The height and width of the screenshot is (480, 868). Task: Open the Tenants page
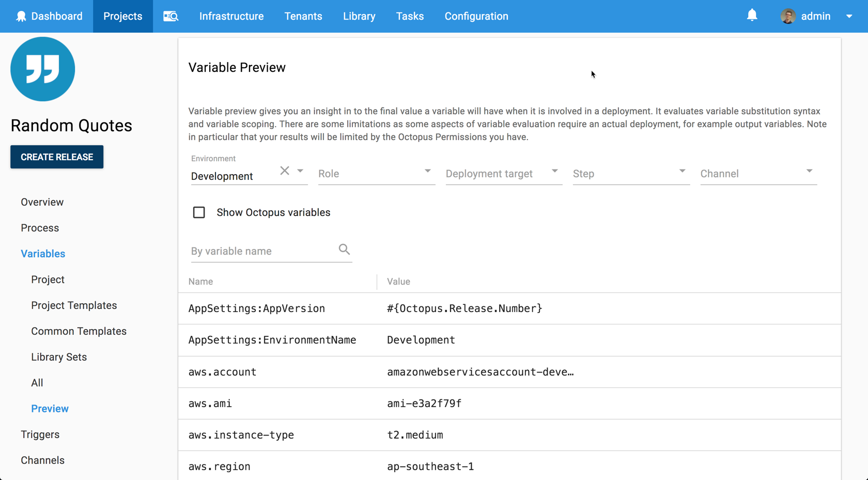click(x=303, y=16)
